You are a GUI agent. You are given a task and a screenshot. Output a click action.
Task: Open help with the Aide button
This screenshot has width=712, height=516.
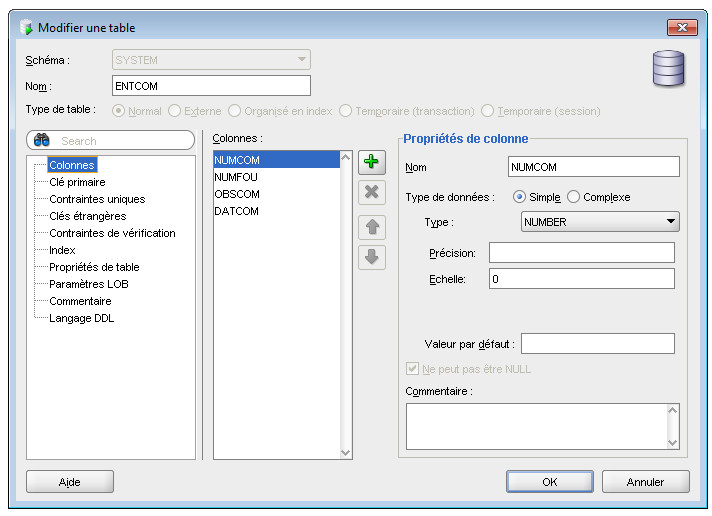[x=70, y=482]
